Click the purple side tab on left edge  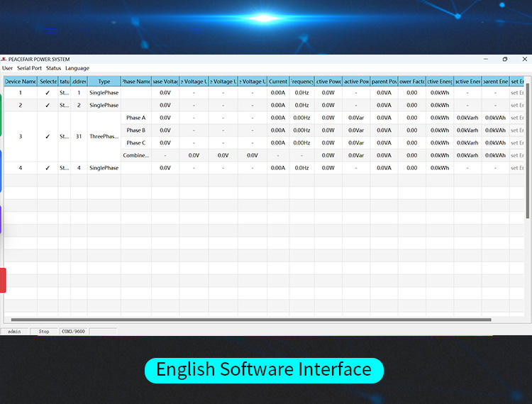(2, 220)
